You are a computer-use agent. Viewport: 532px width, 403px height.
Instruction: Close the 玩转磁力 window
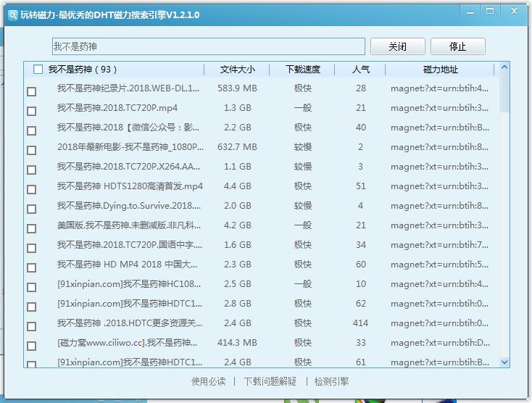(514, 11)
